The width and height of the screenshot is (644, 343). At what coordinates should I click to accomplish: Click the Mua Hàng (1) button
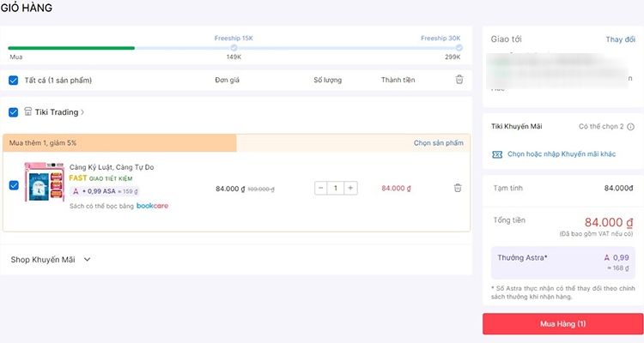562,324
